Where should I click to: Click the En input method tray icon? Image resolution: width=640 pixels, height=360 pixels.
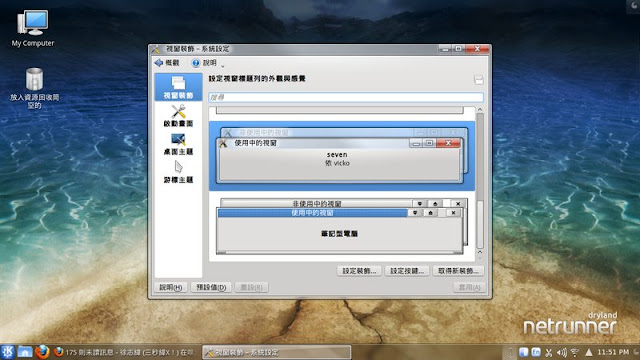pos(536,352)
